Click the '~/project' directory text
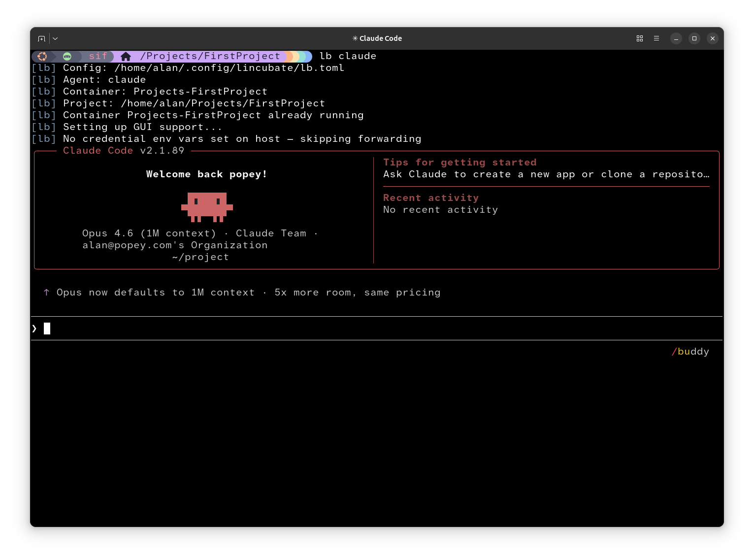The height and width of the screenshot is (560, 754). pos(200,257)
